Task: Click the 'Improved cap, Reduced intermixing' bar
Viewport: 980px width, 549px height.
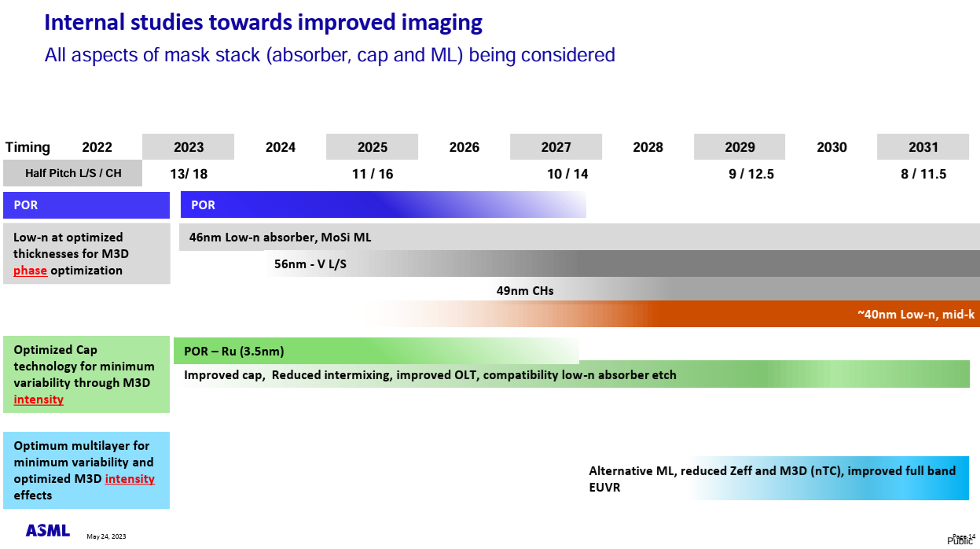Action: pyautogui.click(x=430, y=375)
